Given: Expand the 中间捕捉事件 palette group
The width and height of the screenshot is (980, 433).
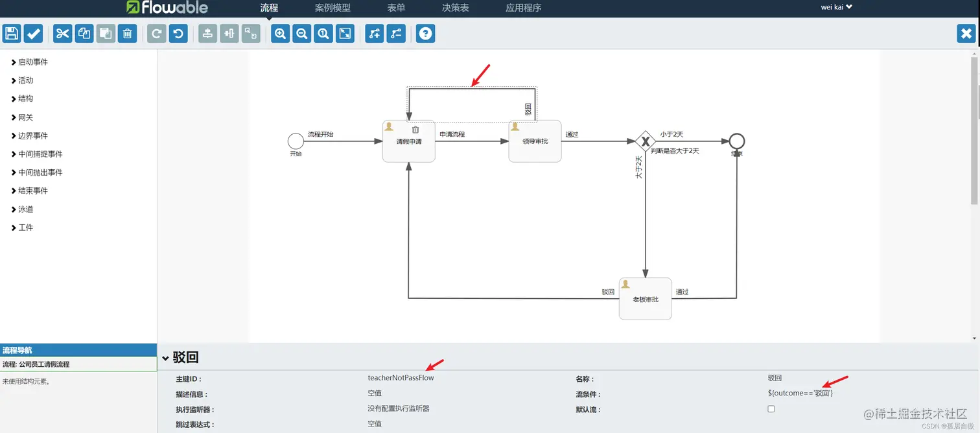Looking at the screenshot, I should point(37,154).
